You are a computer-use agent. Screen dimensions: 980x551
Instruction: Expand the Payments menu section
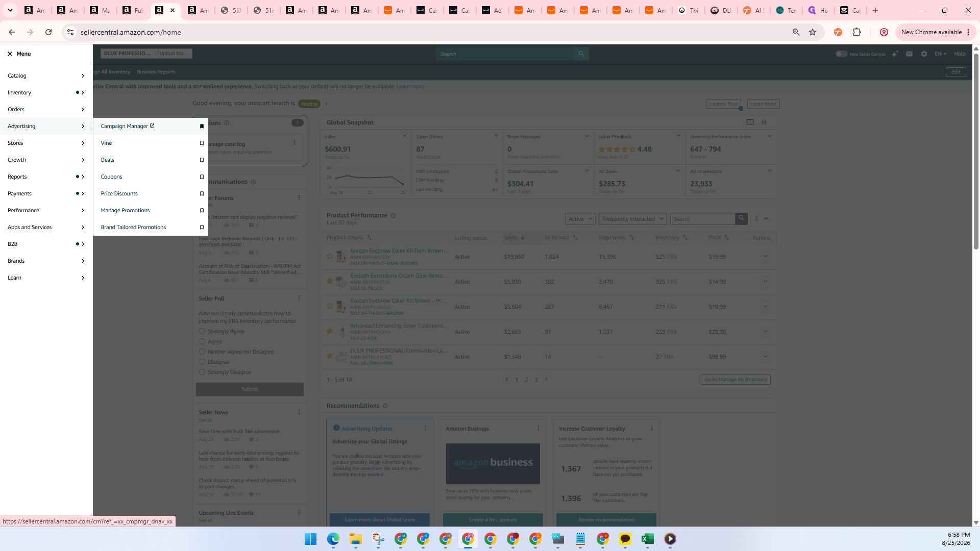(46, 193)
